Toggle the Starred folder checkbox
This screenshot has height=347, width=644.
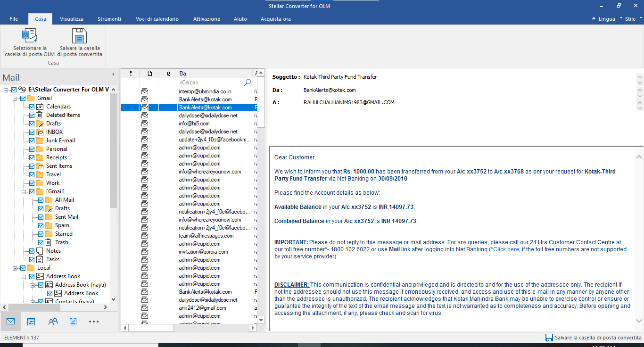click(x=41, y=234)
